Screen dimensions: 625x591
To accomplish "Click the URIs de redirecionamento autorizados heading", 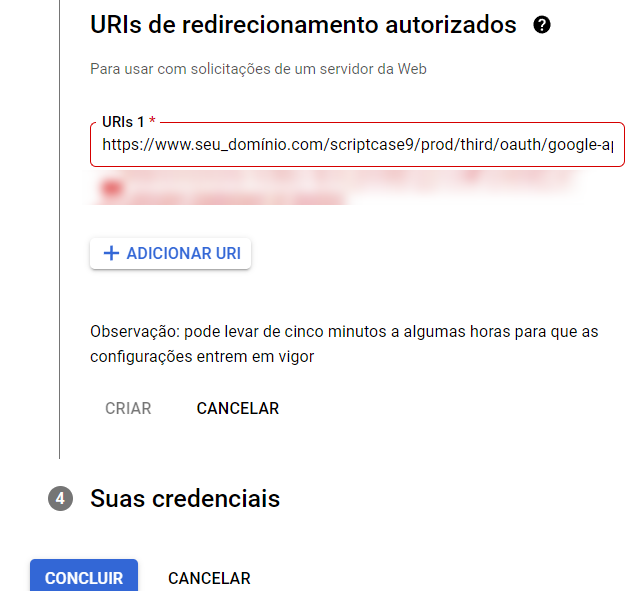I will point(303,25).
